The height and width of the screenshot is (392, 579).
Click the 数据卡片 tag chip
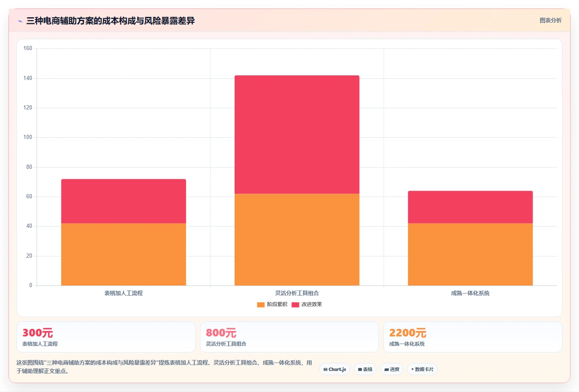pos(422,369)
